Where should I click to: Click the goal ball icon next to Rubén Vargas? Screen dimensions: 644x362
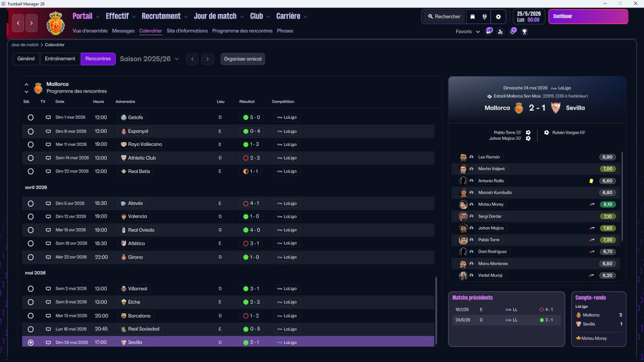(x=546, y=133)
